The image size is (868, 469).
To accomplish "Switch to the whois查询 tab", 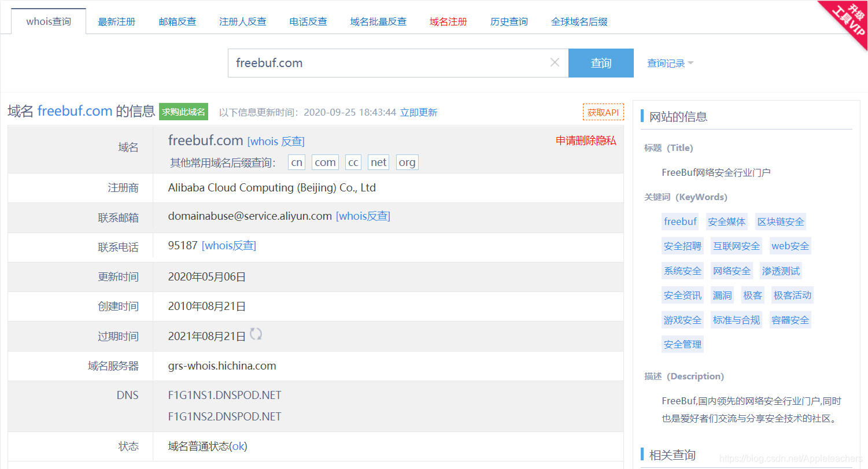I will coord(49,21).
